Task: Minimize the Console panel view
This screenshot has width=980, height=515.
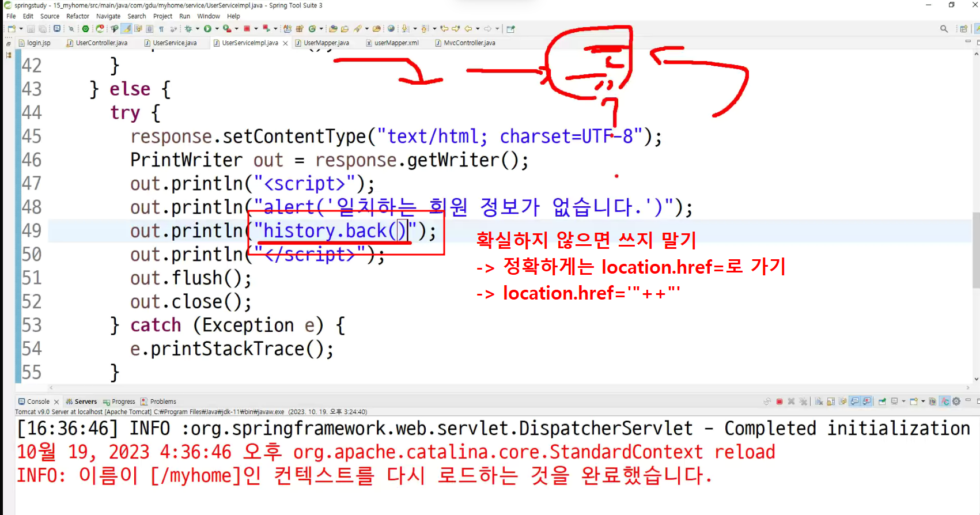Action: point(968,400)
